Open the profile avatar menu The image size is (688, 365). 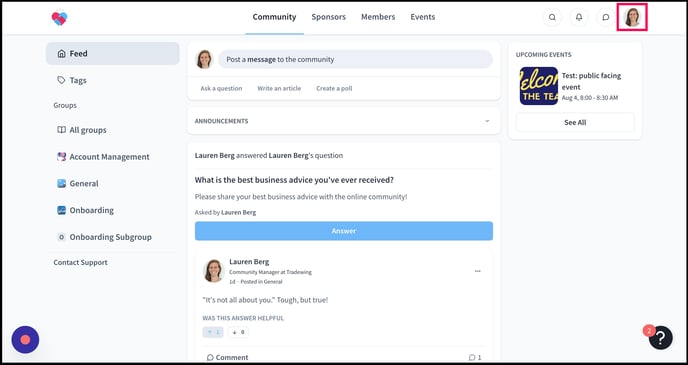pos(632,17)
